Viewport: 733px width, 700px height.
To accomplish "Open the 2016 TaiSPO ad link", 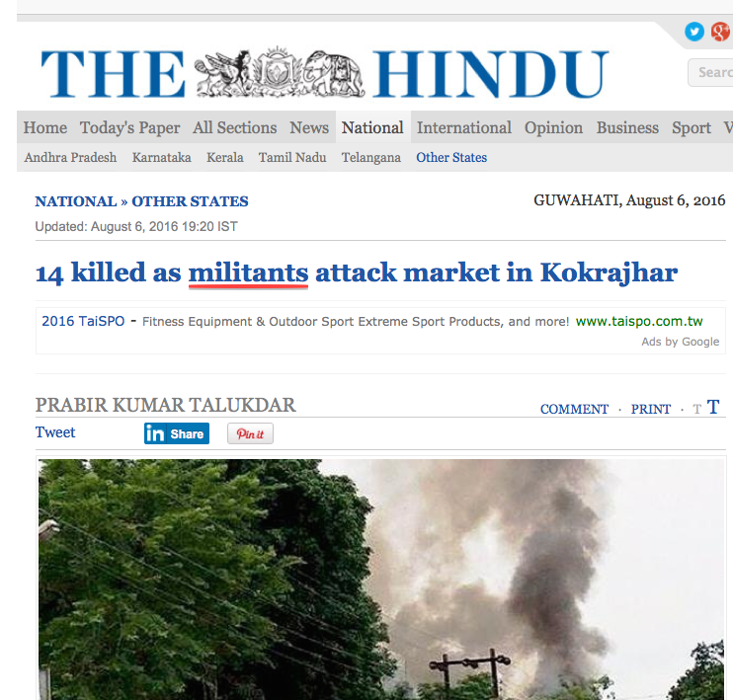I will coord(83,321).
